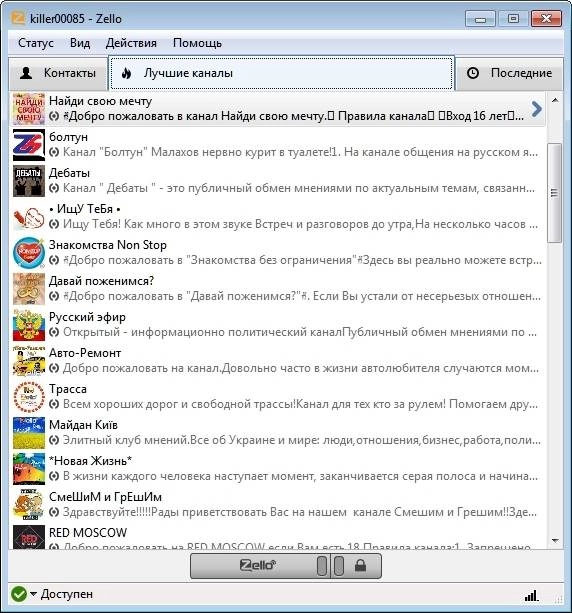This screenshot has height=613, width=572.
Task: Click the flame icon on the Лучшие каналы tab
Action: coord(126,73)
